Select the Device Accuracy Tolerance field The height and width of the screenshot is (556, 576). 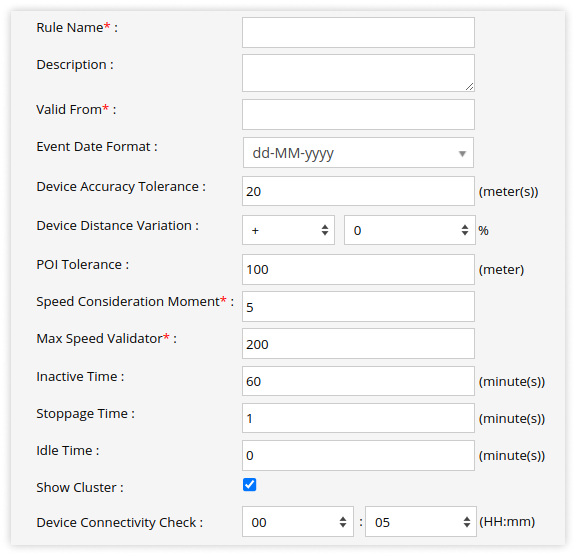tap(358, 191)
